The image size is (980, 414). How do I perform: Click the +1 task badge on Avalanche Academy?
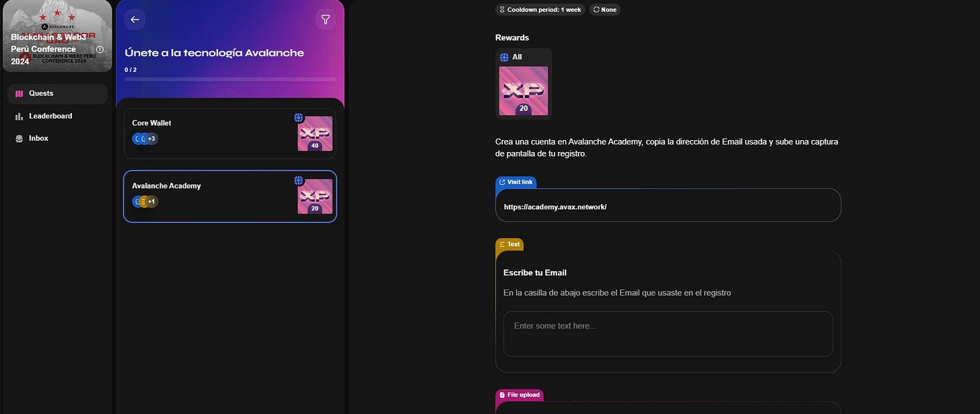pos(151,201)
